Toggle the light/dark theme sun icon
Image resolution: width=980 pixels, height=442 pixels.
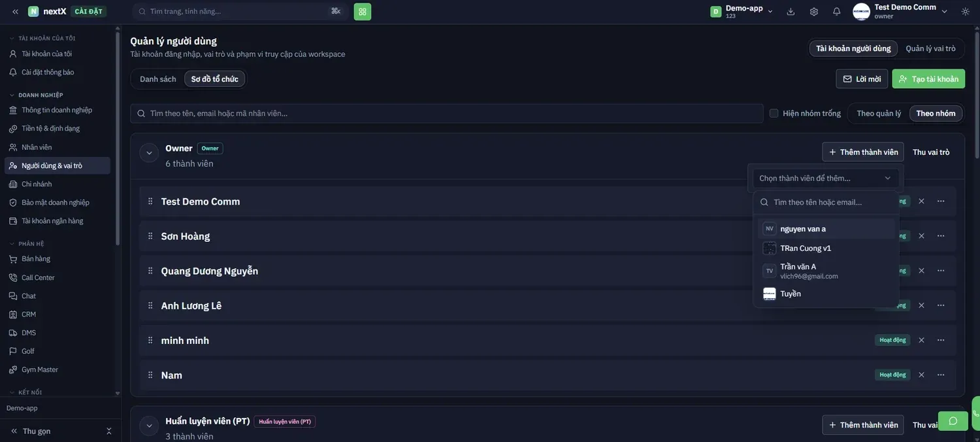965,11
